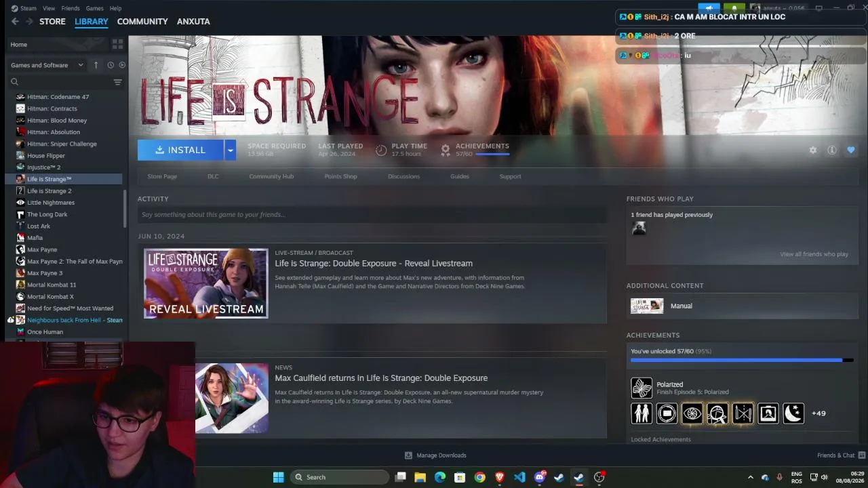868x488 pixels.
Task: View the two-figures achievement icon
Action: [x=642, y=413]
